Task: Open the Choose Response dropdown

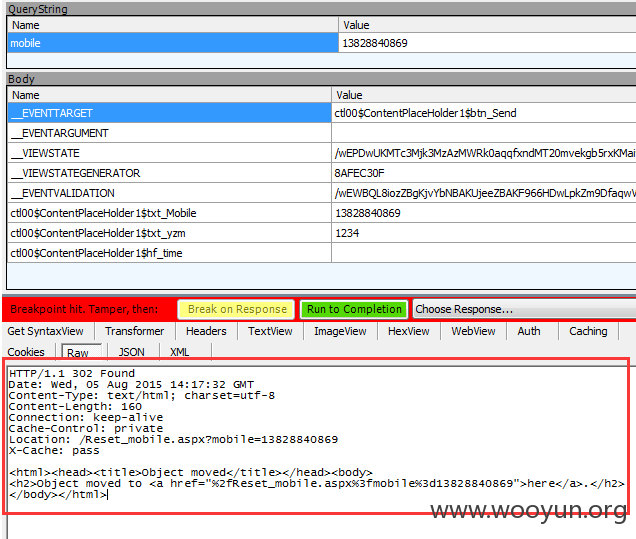Action: point(524,309)
